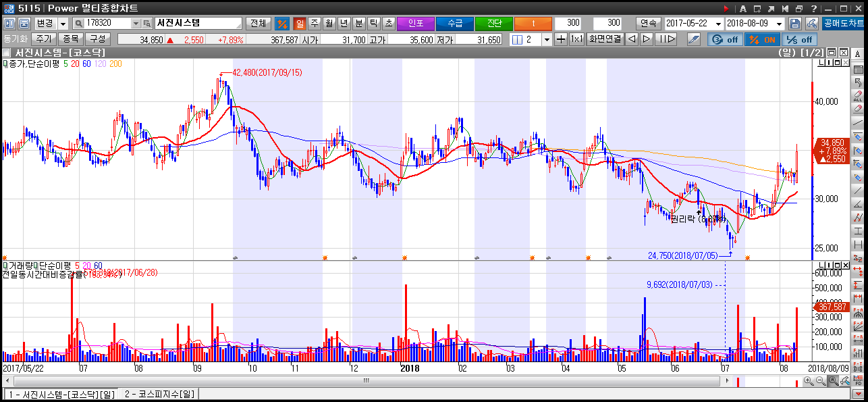Select the 분 (minute) period
868x402 pixels.
[359, 23]
